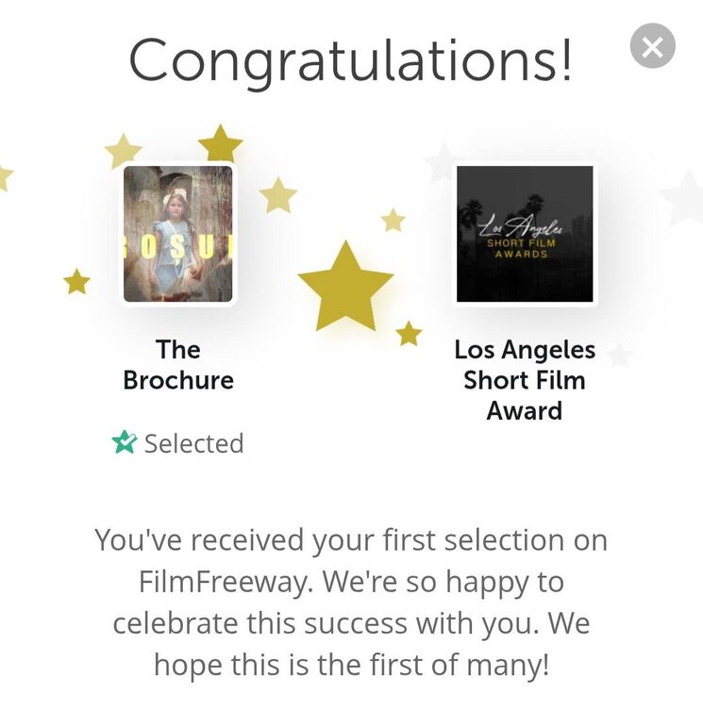The width and height of the screenshot is (703, 728).
Task: Click pale star at poster's top-left corner
Action: 123,151
